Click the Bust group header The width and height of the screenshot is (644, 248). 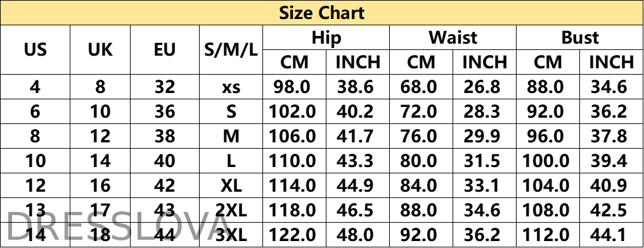(x=579, y=37)
